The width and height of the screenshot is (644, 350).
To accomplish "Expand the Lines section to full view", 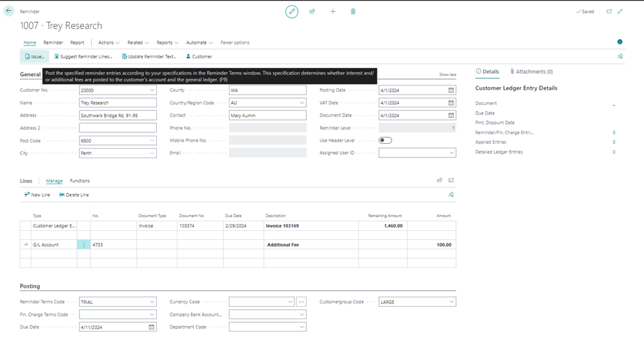I will click(x=451, y=180).
